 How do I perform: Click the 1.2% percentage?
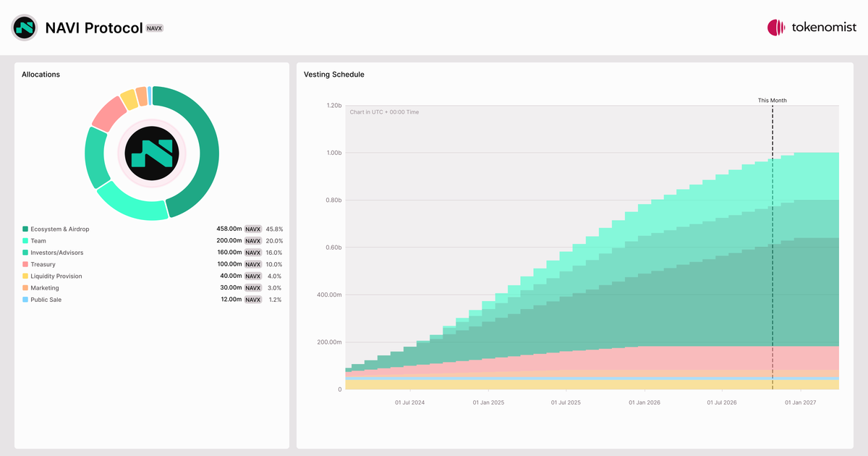(276, 300)
